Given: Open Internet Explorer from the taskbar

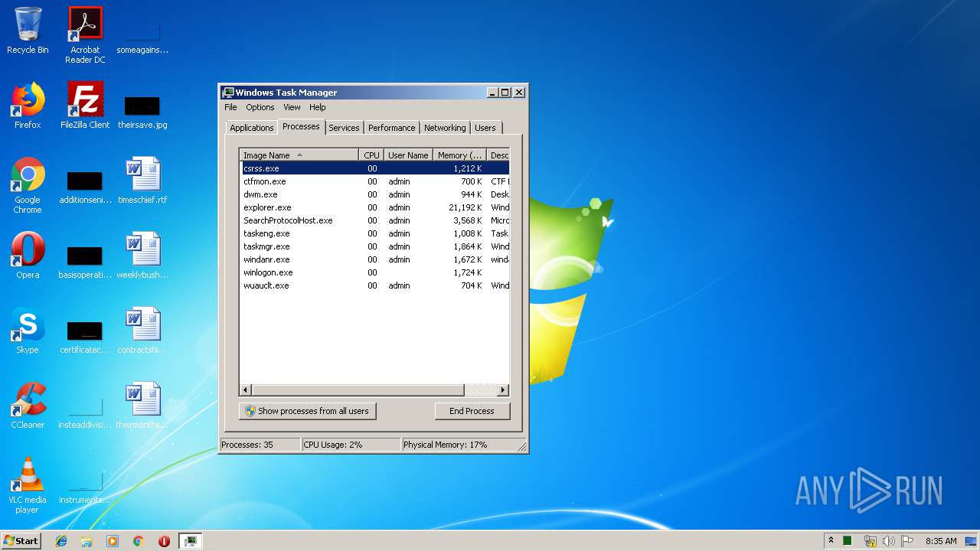Looking at the screenshot, I should [x=61, y=541].
